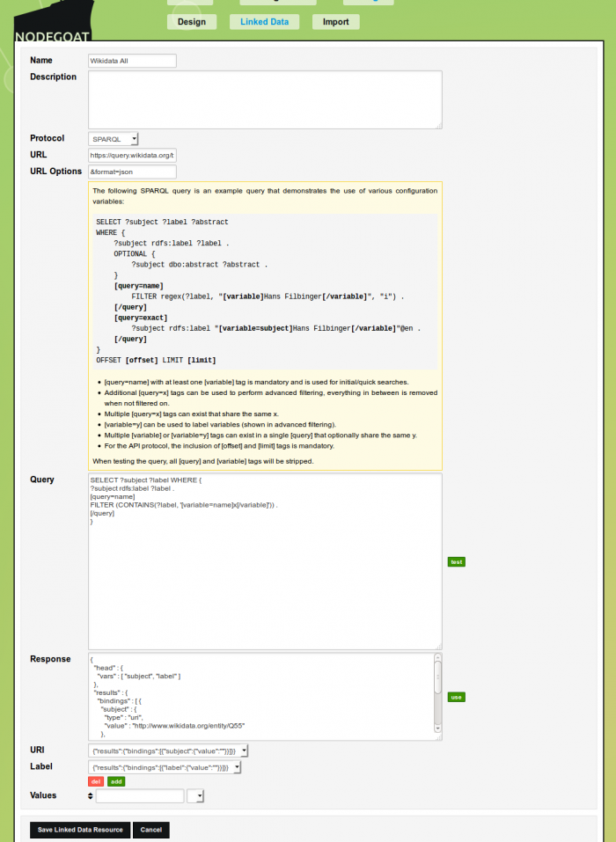The image size is (616, 842).
Task: Edit the URL Options field
Action: [x=132, y=172]
